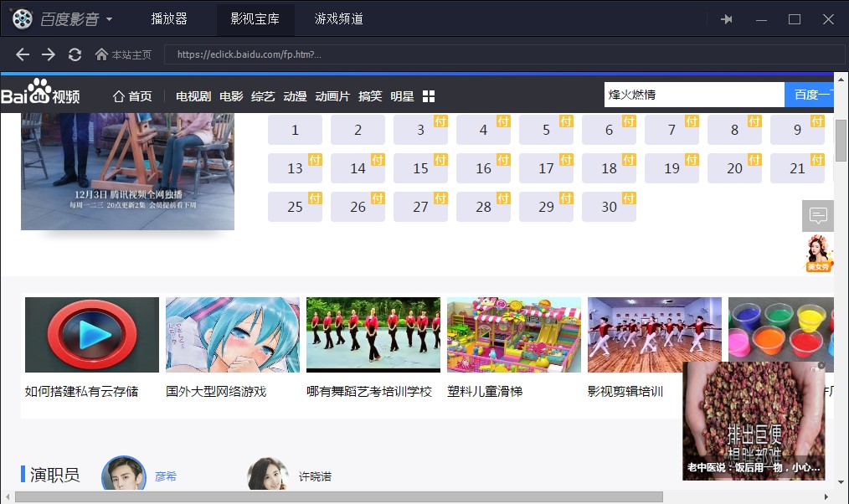Open 综艺 category
The image size is (849, 504).
tap(263, 96)
